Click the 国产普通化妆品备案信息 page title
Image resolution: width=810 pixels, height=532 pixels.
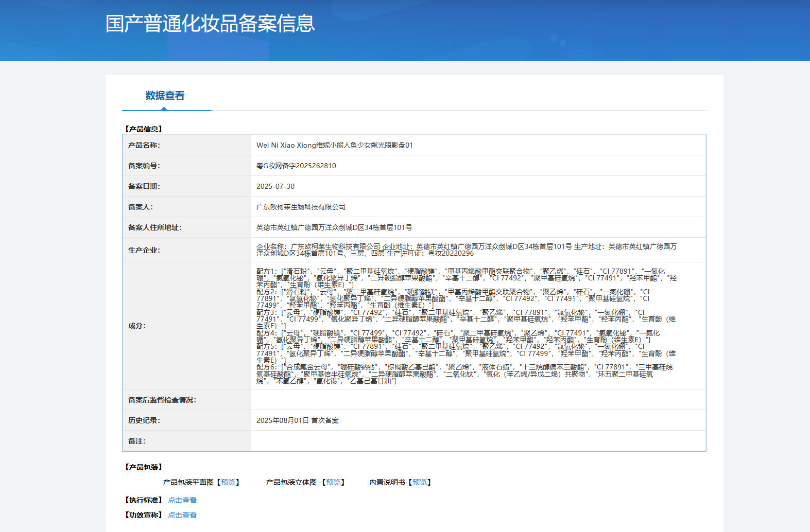[210, 24]
